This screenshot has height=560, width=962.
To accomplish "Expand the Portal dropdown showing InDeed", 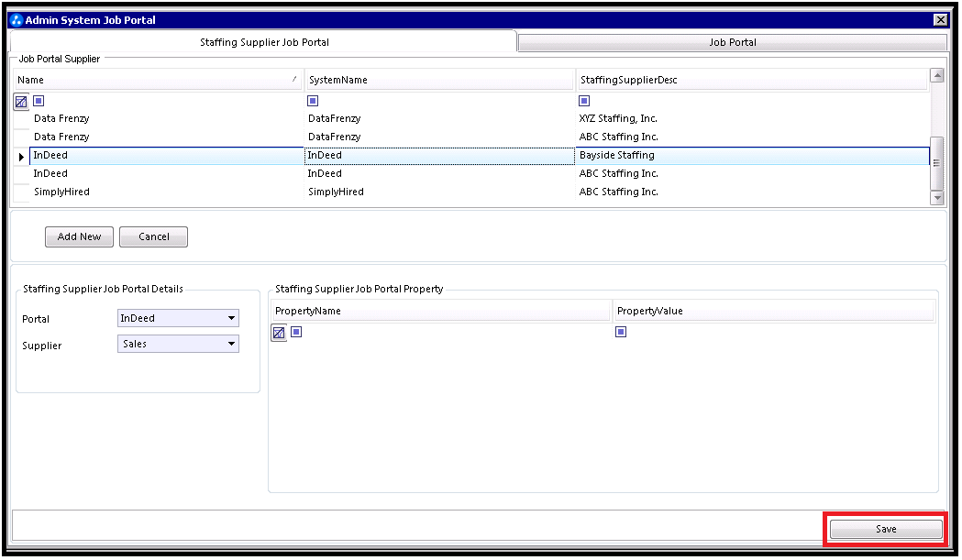I will 231,319.
